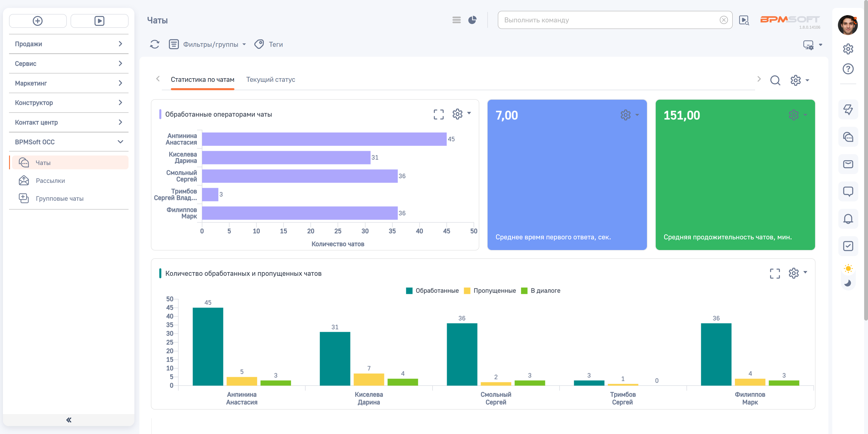Toggle the yellow Пропущенные legend swatch
Viewport: 868px width, 434px height.
click(467, 290)
